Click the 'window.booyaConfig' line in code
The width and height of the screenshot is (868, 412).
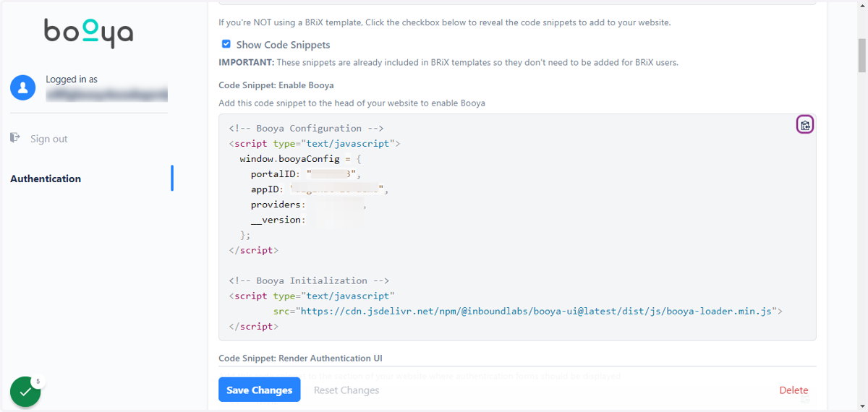300,158
